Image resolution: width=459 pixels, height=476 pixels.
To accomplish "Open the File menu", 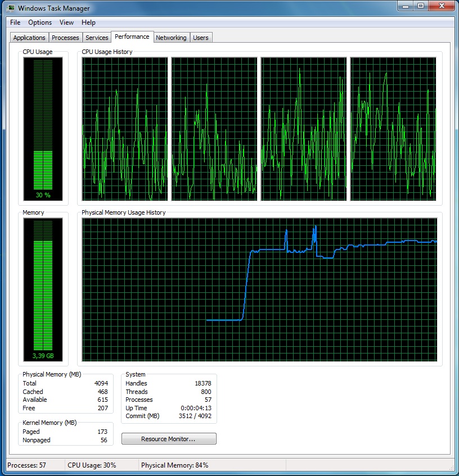I will pos(15,22).
